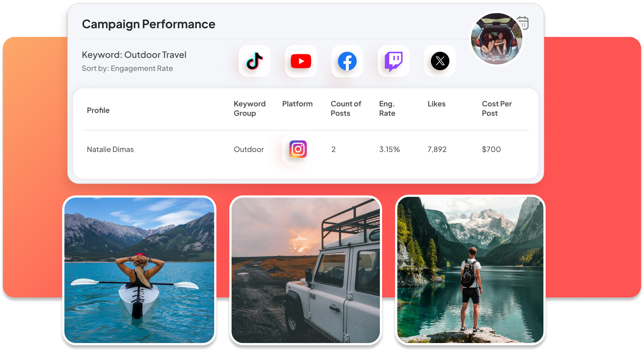Viewport: 644px width, 351px height.
Task: Click the Keyword Group column header
Action: pyautogui.click(x=249, y=108)
